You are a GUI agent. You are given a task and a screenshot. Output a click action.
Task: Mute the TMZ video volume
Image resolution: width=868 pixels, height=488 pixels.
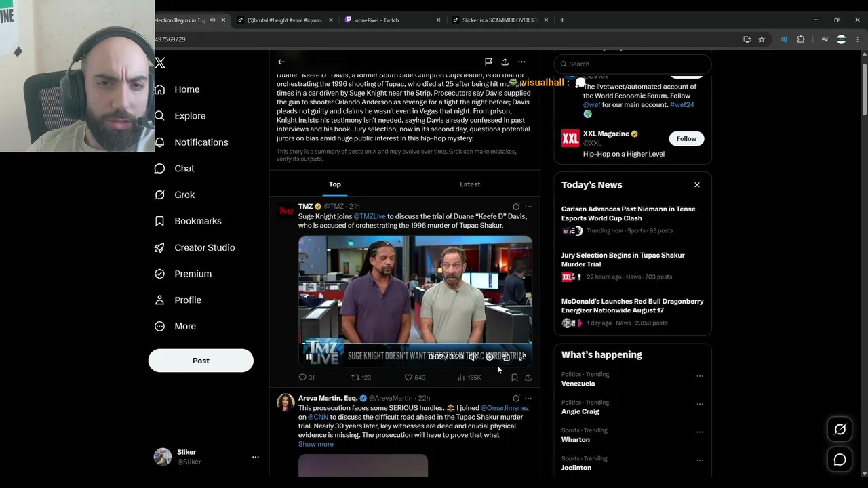click(x=473, y=357)
